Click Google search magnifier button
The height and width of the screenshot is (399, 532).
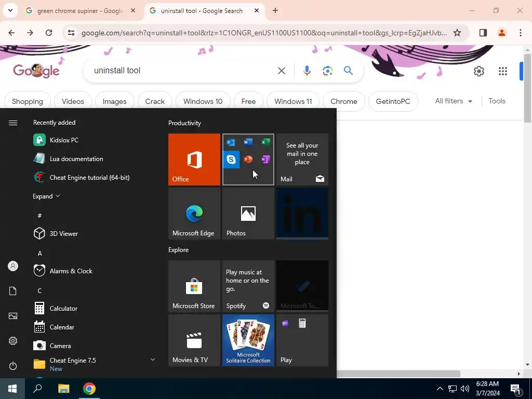pos(348,71)
